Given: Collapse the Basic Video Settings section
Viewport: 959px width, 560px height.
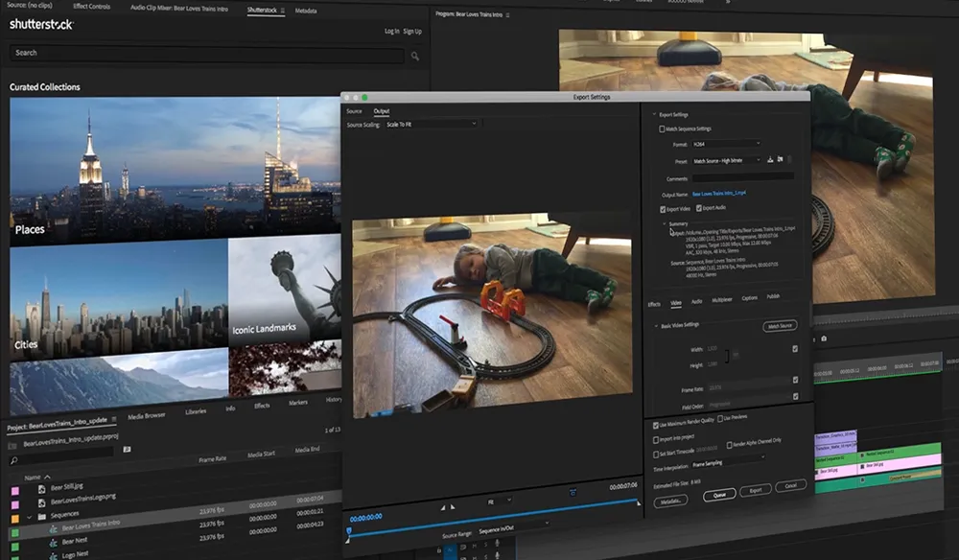Looking at the screenshot, I should click(x=656, y=326).
